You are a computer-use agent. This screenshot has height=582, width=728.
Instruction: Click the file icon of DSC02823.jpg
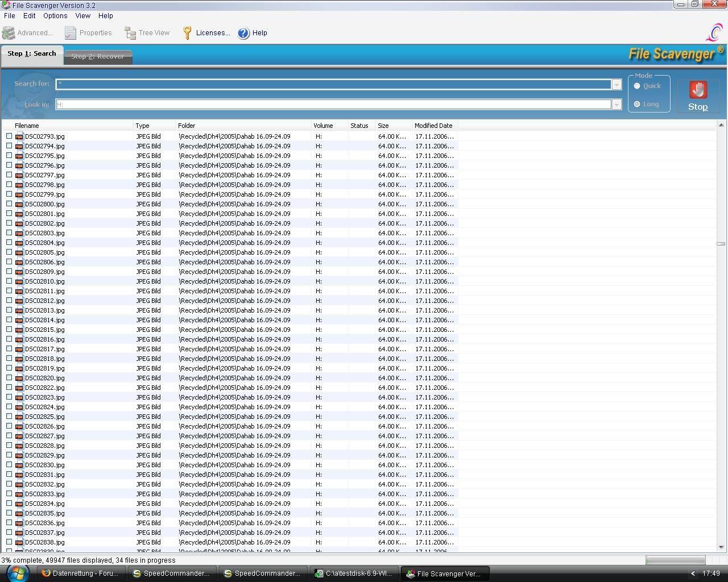click(x=19, y=397)
